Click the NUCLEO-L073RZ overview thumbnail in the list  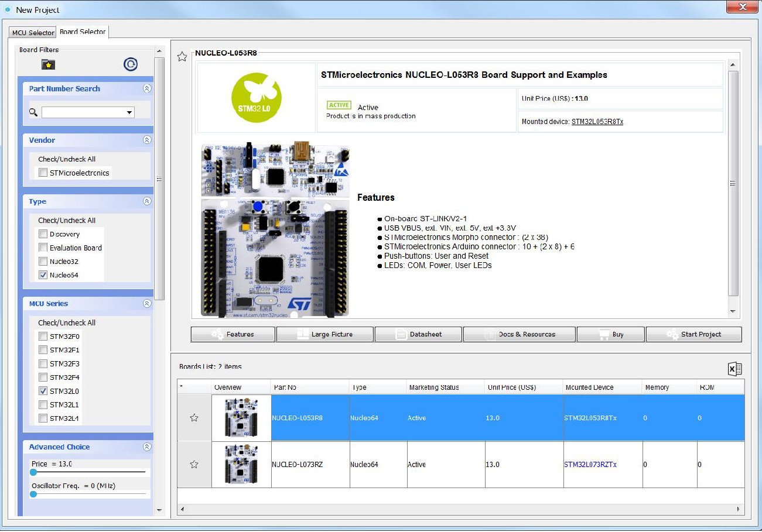(x=241, y=464)
